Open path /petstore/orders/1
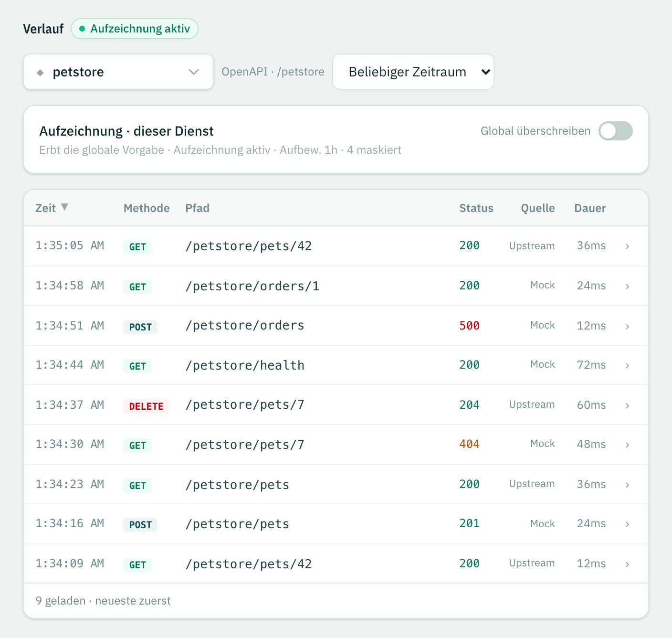 252,286
